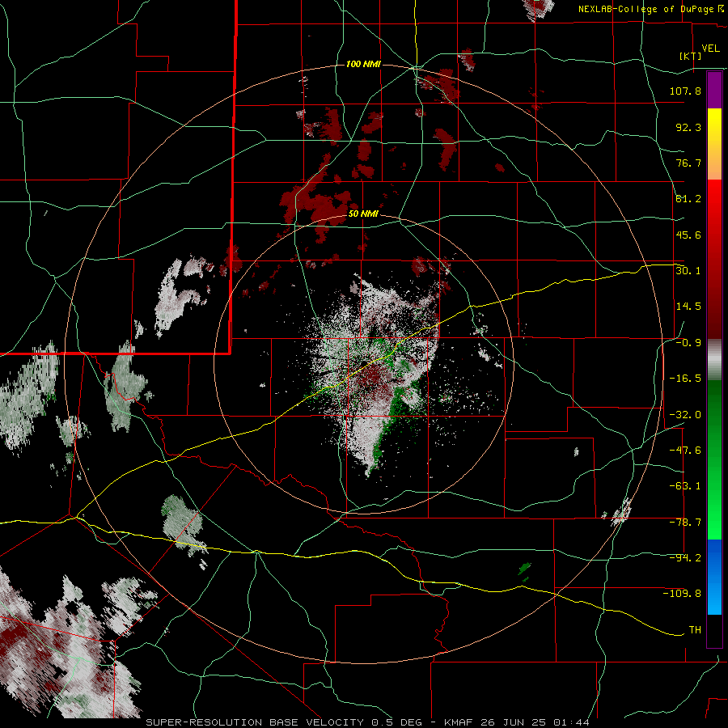Pick the red segment of velocity scale

[714, 259]
